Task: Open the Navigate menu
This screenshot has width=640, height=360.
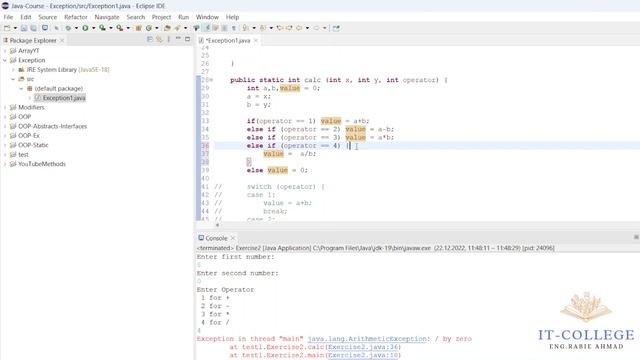Action: [107, 17]
